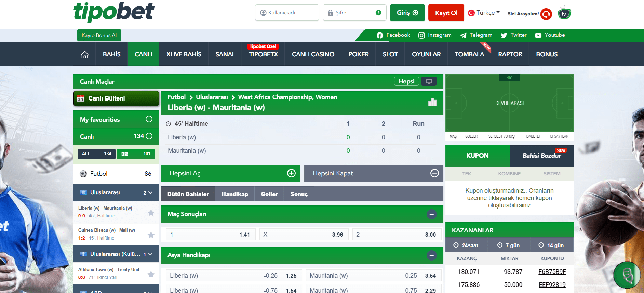Viewport: 644px width, 293px height.
Task: Click the statistics bar chart icon
Action: coord(432,102)
